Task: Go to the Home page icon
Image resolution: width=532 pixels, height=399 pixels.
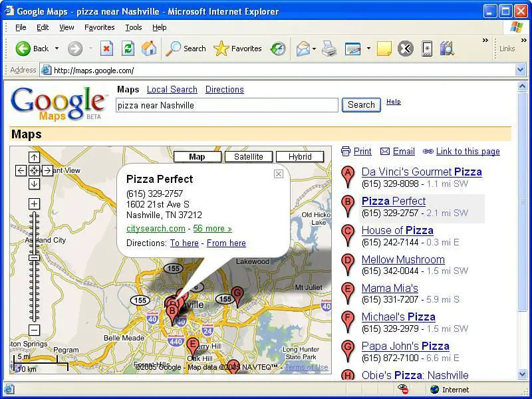Action: (x=148, y=49)
